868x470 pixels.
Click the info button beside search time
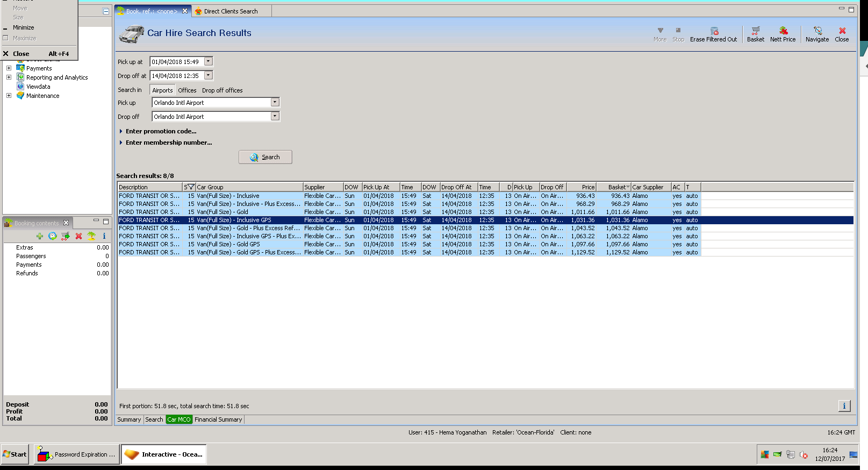tap(844, 406)
